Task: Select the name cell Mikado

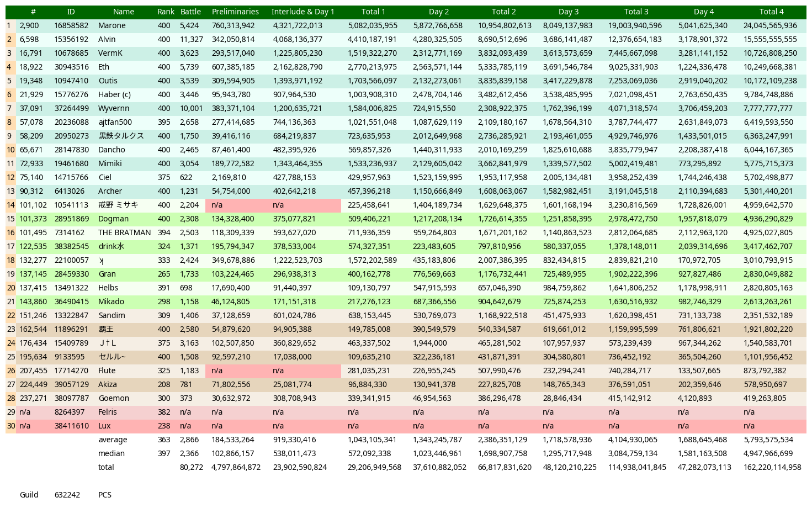Action: 111,301
